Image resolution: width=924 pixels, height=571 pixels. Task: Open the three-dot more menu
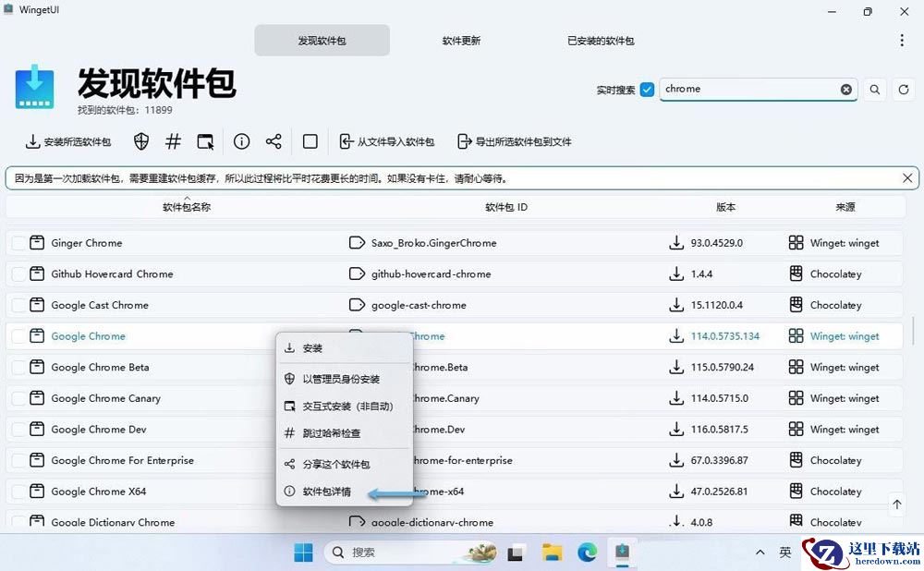[902, 40]
